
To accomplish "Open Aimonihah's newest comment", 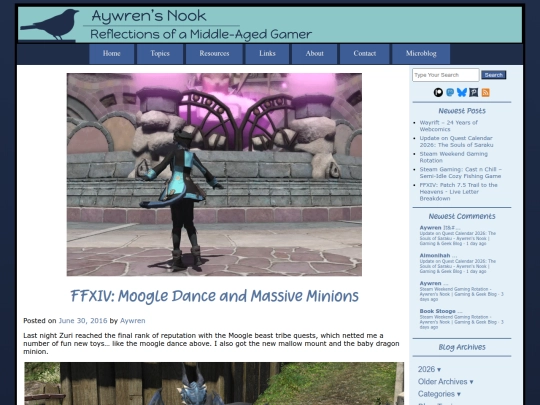I will pos(458,263).
